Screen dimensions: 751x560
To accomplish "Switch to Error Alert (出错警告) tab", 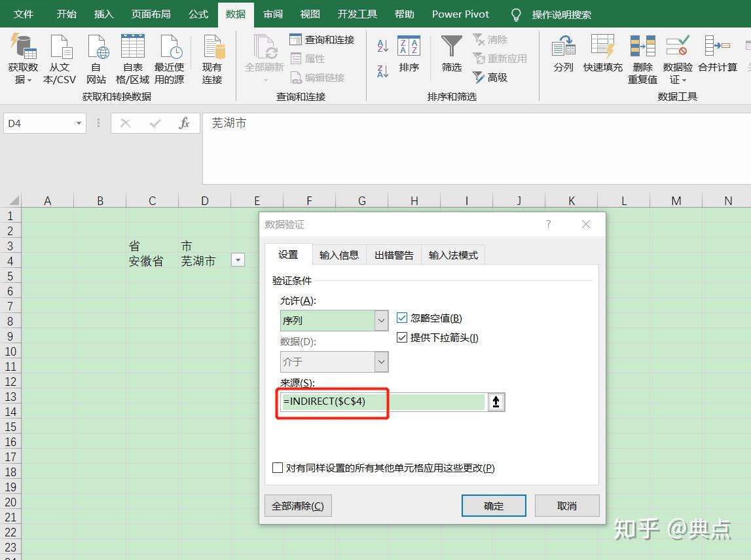I will pos(394,255).
